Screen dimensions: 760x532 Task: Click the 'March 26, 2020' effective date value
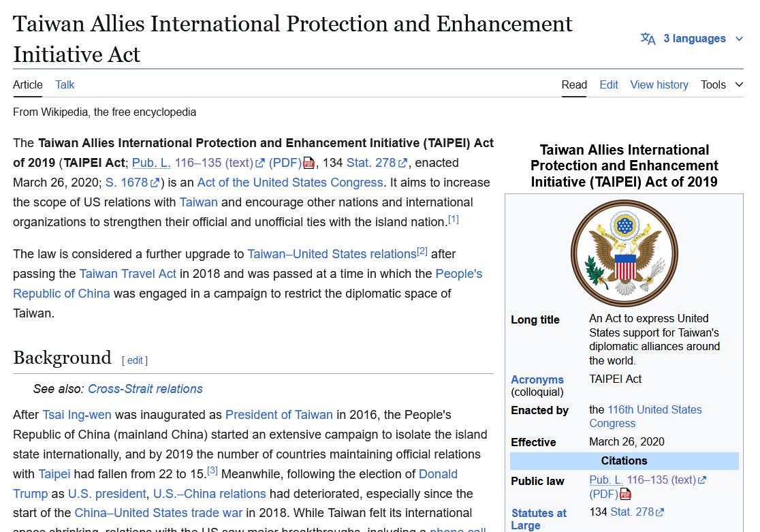point(627,442)
